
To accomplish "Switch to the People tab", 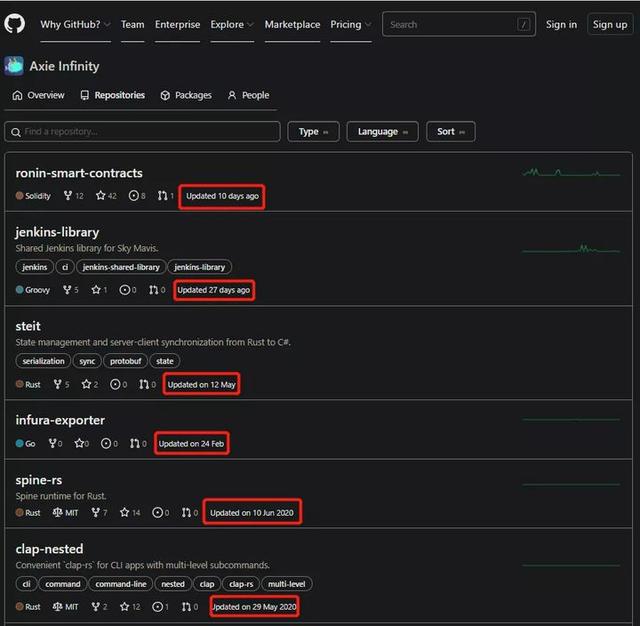I will tap(248, 95).
